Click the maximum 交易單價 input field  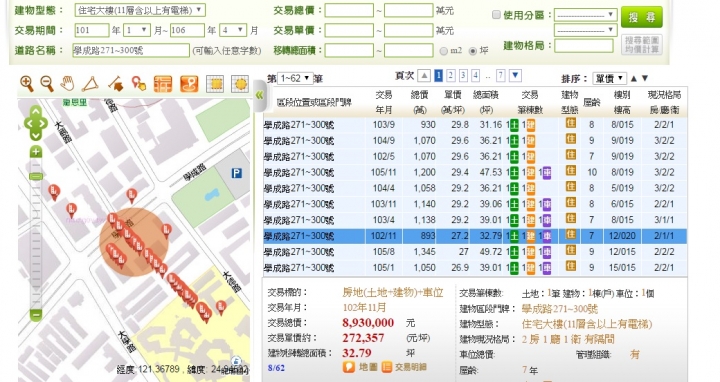[x=408, y=30]
